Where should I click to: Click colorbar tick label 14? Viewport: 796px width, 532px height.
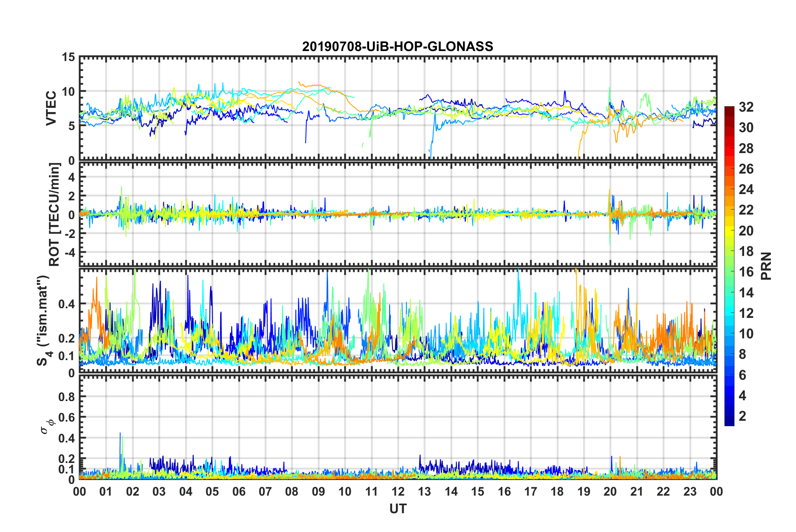(746, 293)
